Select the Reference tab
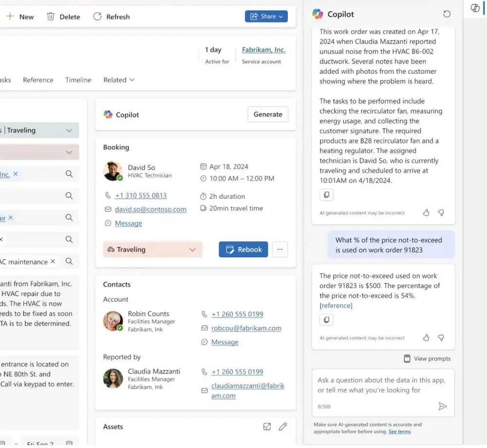The width and height of the screenshot is (487, 448). (x=38, y=80)
